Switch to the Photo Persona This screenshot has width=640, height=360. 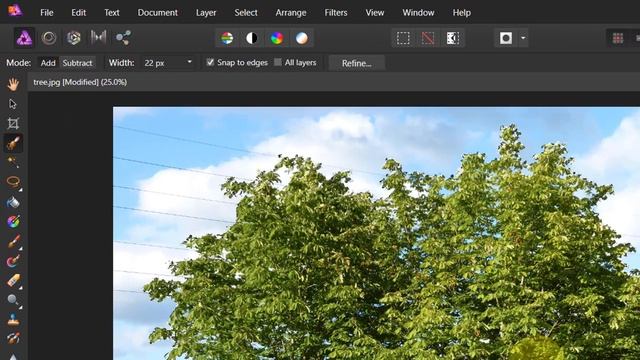point(24,38)
